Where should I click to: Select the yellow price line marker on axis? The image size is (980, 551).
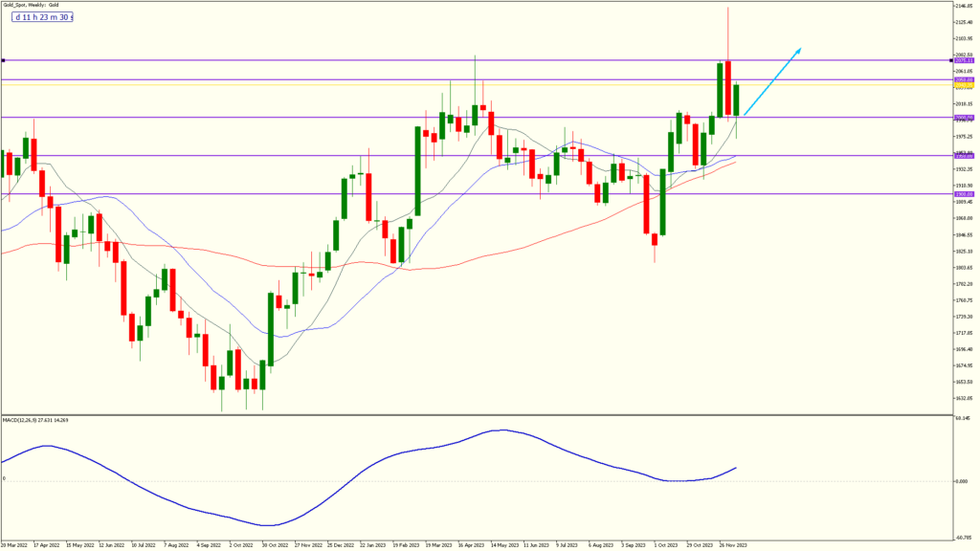964,85
